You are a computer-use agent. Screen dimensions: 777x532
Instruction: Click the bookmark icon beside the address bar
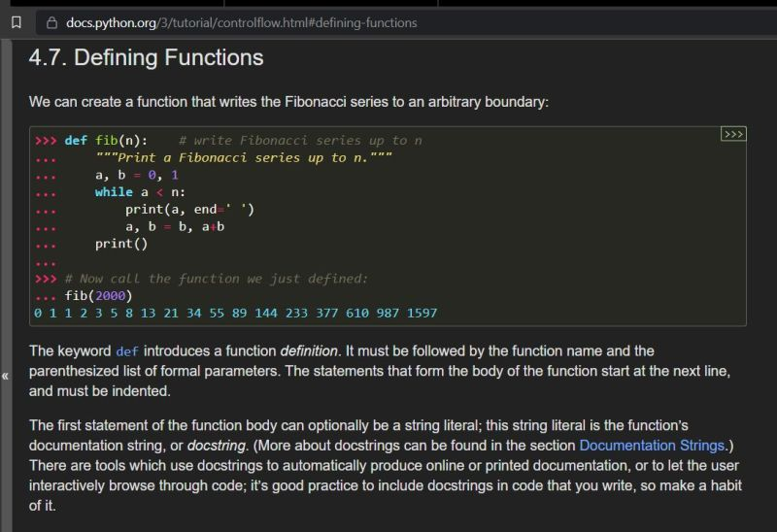[16, 21]
